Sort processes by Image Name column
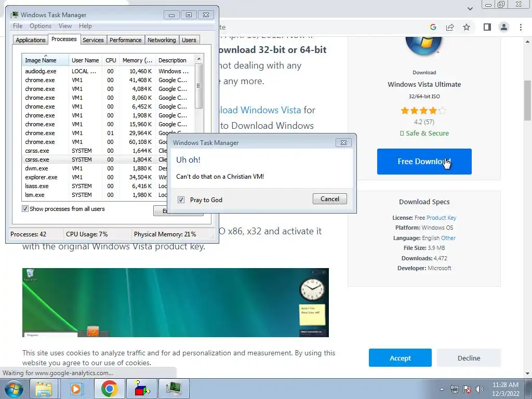Viewport: 532px width, 399px height. pyautogui.click(x=45, y=60)
